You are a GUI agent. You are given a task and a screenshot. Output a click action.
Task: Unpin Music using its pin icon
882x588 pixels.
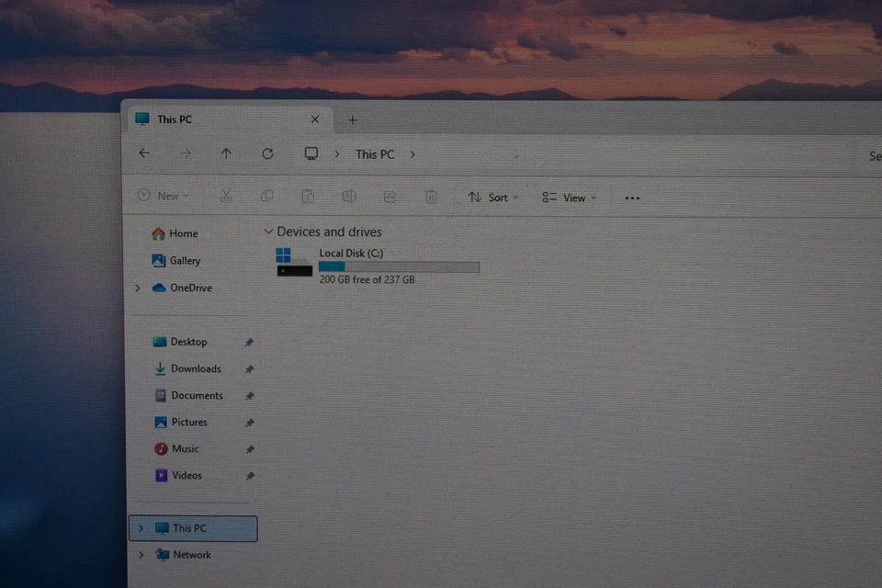[x=250, y=449]
